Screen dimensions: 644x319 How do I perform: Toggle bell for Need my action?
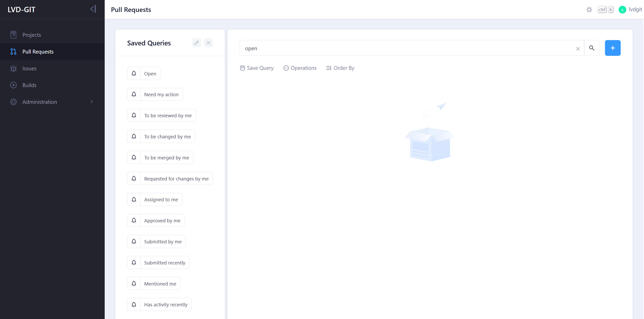[x=134, y=94]
